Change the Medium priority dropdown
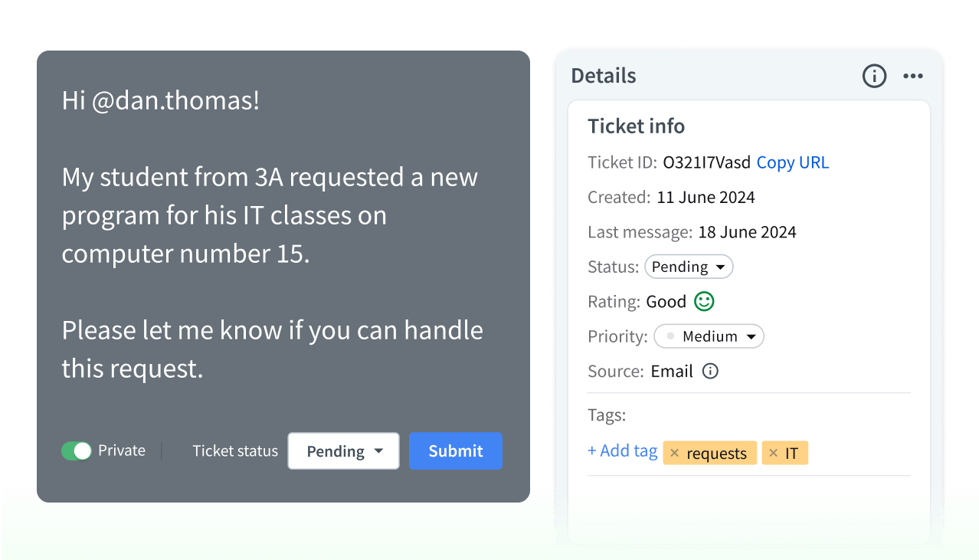 point(709,336)
